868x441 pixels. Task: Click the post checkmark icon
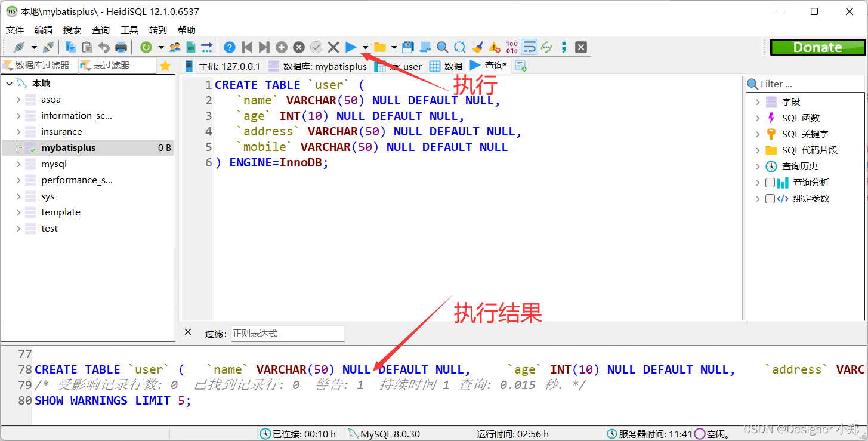coord(316,47)
